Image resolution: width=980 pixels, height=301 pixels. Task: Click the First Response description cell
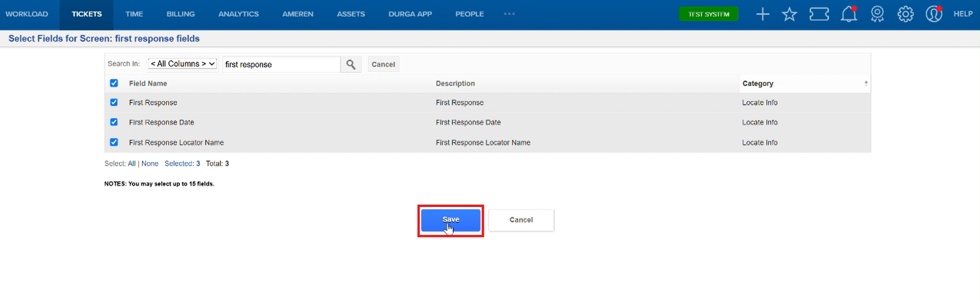[460, 103]
